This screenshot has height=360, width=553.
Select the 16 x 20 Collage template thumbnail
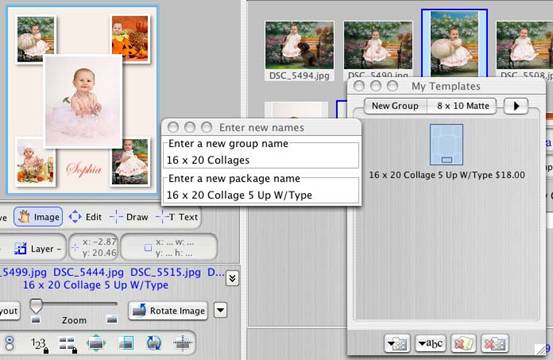point(446,145)
